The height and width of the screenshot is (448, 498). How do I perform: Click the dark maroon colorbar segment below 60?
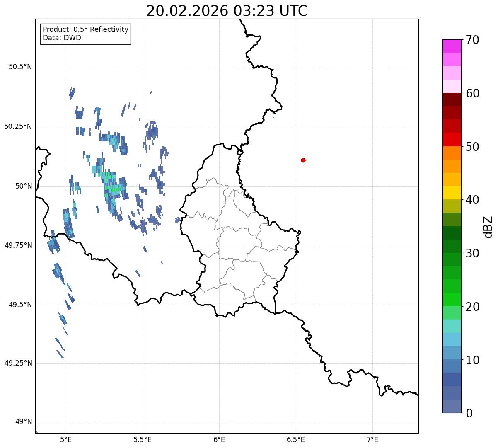[x=452, y=99]
